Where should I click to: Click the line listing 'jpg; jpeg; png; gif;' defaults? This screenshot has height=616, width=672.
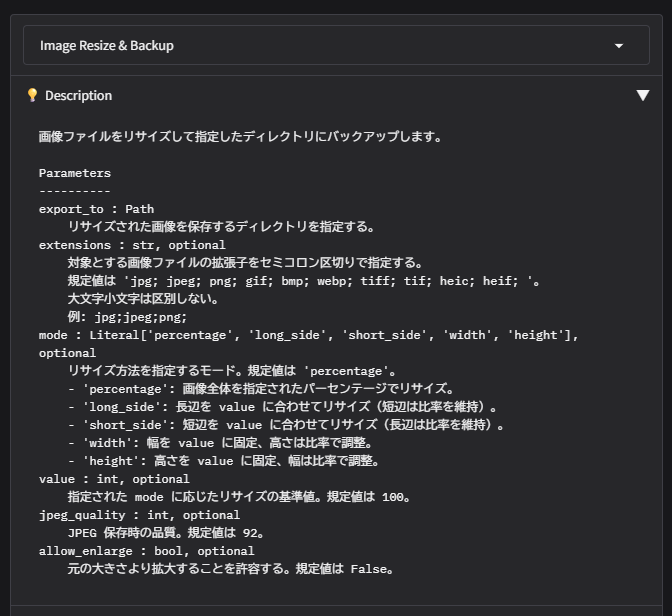coord(303,281)
